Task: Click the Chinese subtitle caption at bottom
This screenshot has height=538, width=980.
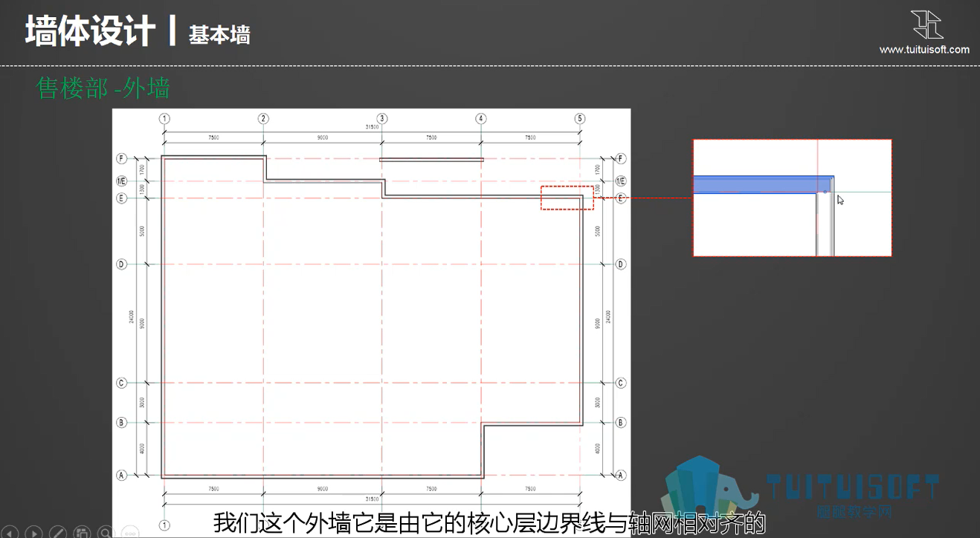Action: 489,522
